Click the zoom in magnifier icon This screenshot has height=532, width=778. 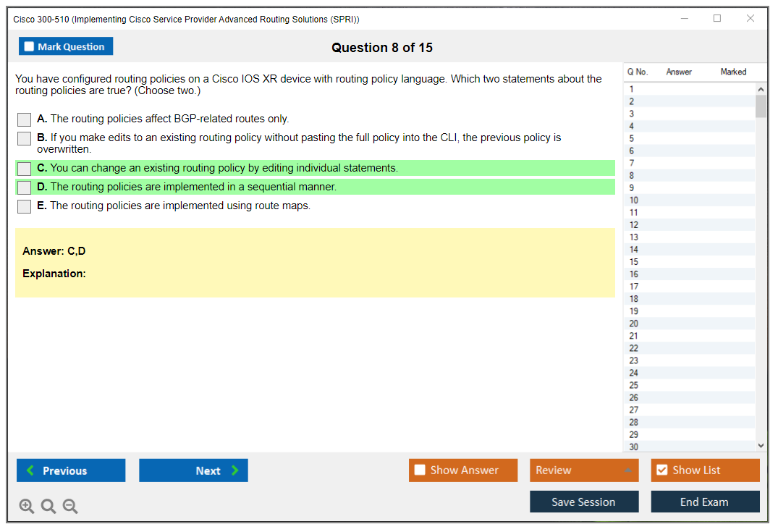click(x=27, y=507)
